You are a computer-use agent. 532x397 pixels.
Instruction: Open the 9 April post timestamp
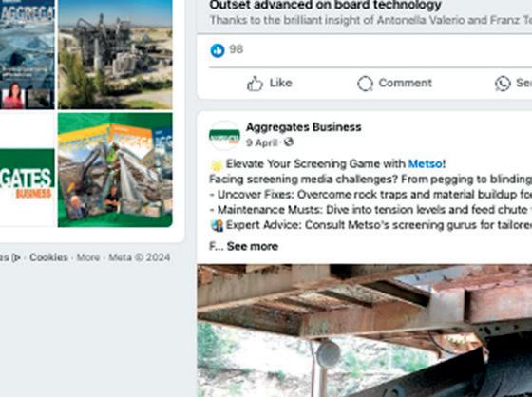(x=261, y=142)
